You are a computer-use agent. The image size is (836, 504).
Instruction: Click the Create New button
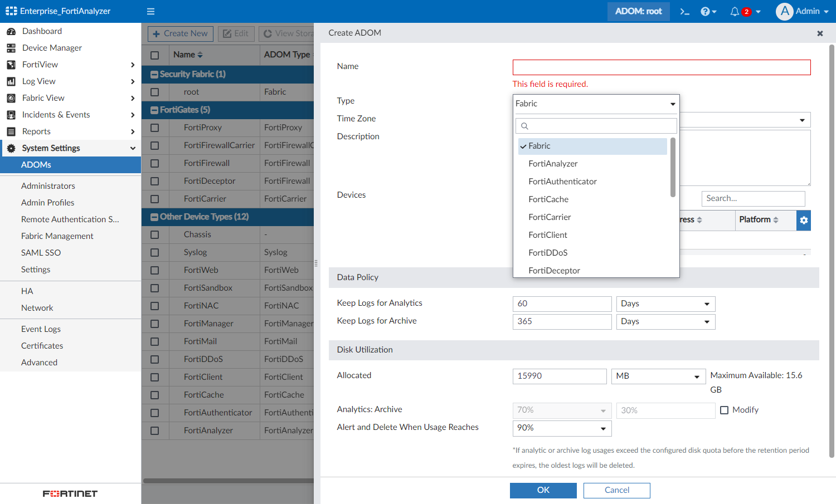tap(180, 33)
